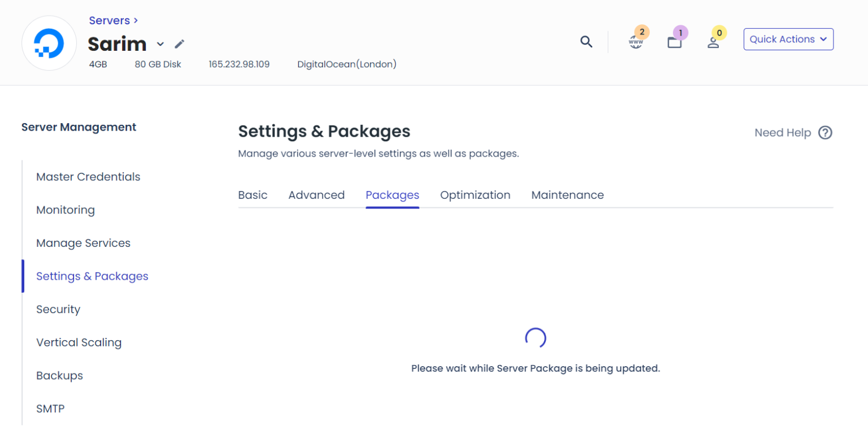Open Backups section
The image size is (868, 439).
pos(59,376)
